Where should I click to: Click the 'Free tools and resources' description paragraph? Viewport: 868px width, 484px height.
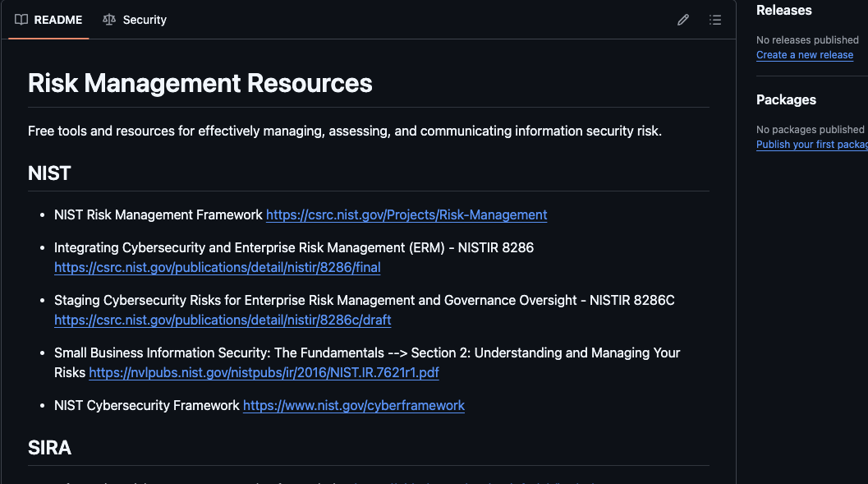click(344, 131)
